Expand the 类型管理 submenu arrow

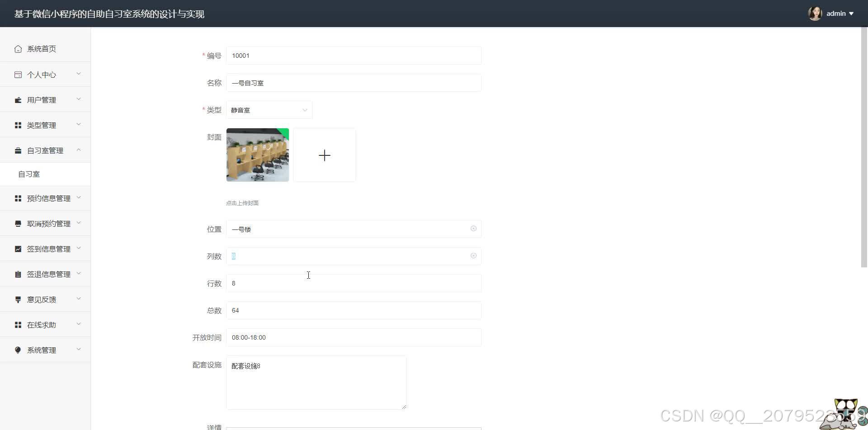click(79, 124)
